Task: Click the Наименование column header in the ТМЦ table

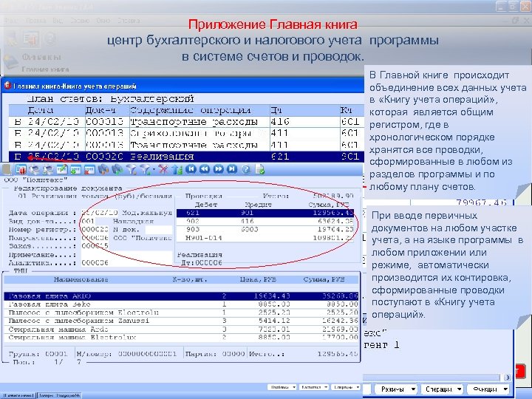Action: pos(81,279)
